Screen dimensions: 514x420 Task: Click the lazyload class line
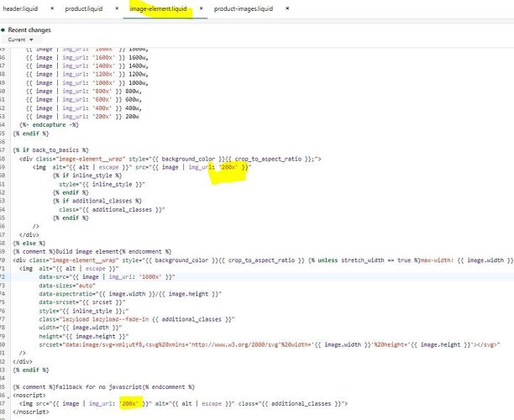click(x=137, y=319)
